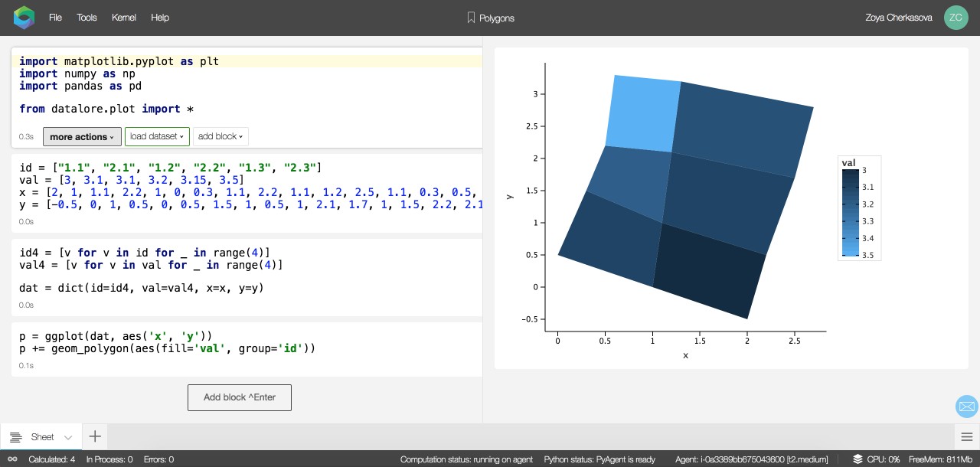
Task: Click the id list code line
Action: pyautogui.click(x=171, y=167)
